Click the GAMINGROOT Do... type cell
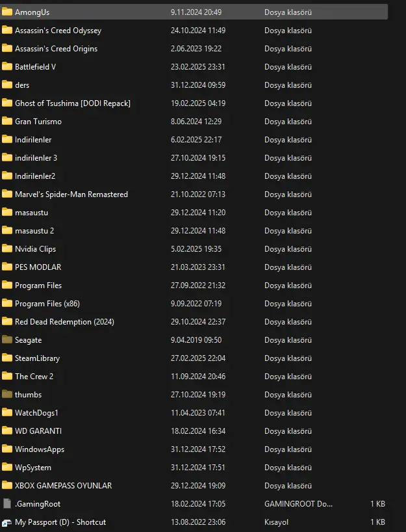406x532 pixels. [298, 504]
